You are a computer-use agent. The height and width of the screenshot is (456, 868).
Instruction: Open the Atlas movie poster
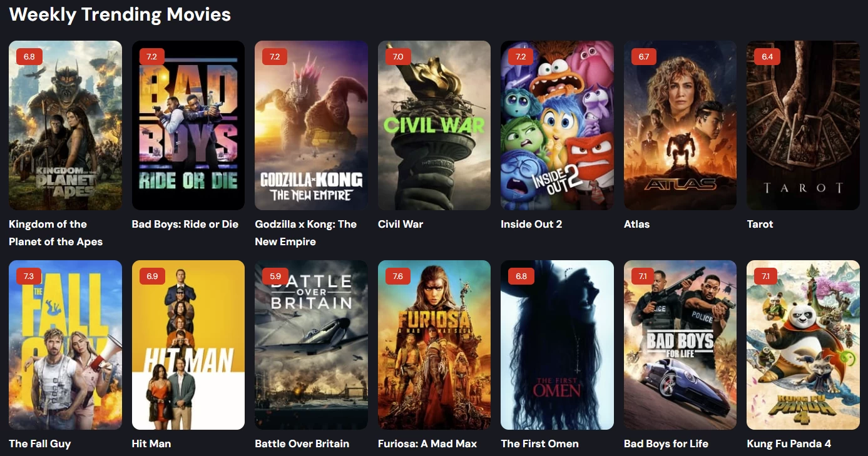680,125
